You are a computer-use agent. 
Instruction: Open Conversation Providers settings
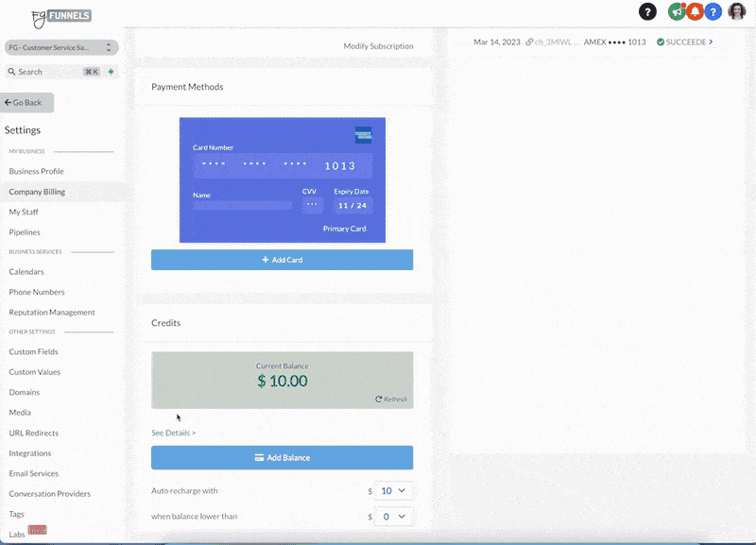click(50, 493)
